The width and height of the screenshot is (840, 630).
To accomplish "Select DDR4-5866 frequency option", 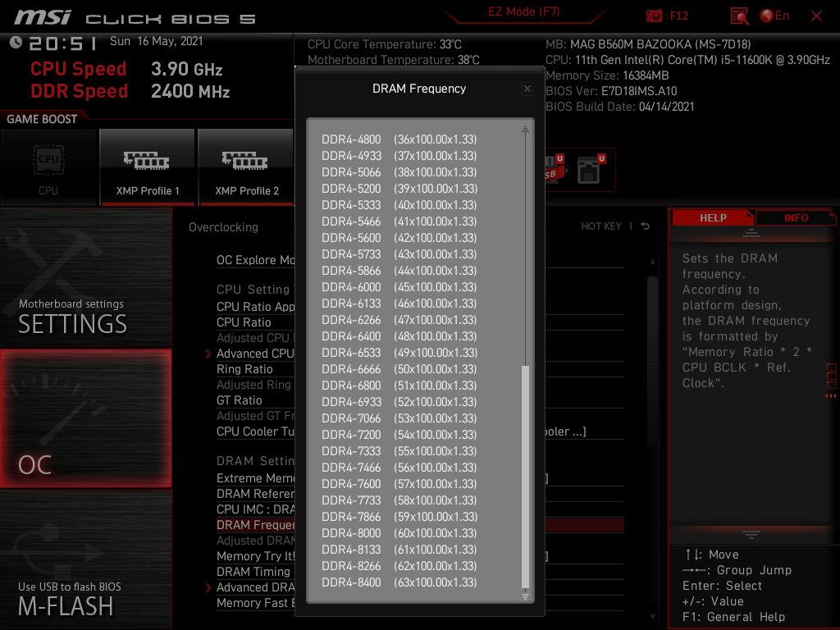I will click(399, 271).
